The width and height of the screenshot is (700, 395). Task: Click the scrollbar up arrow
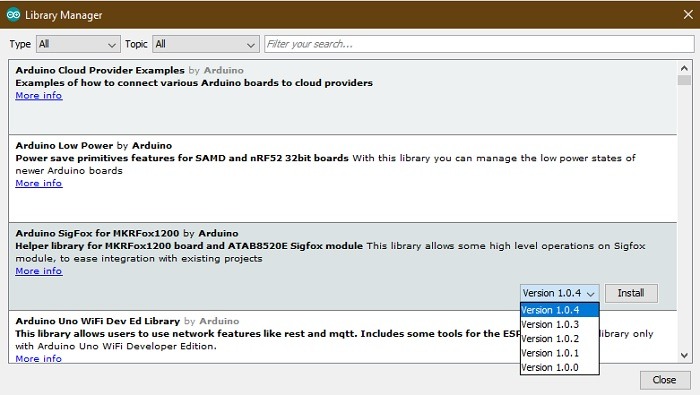click(x=684, y=68)
